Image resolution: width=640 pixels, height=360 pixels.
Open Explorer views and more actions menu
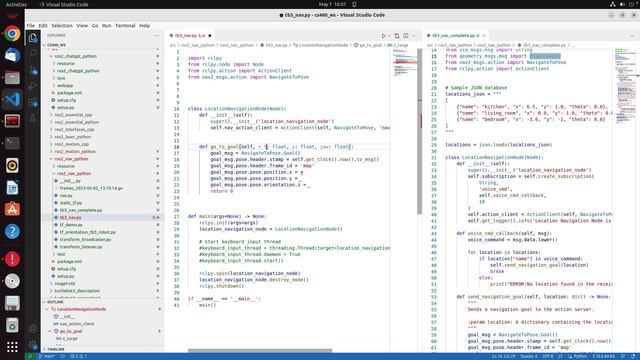click(x=157, y=36)
